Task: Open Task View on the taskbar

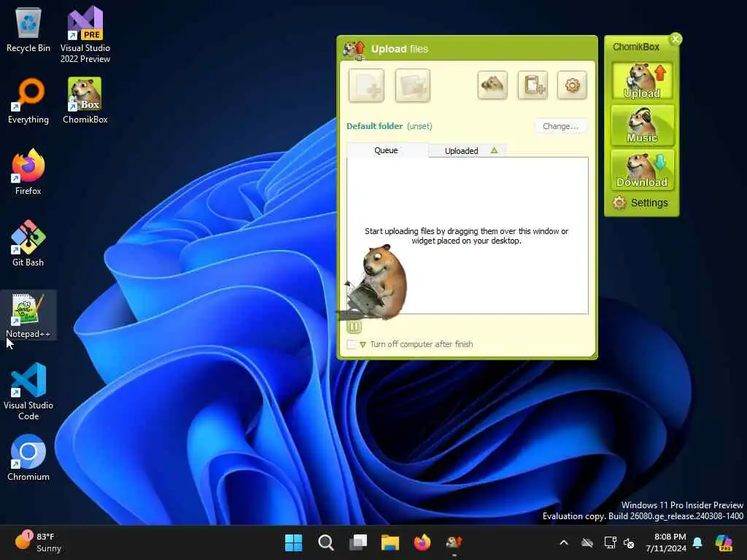Action: tap(357, 542)
